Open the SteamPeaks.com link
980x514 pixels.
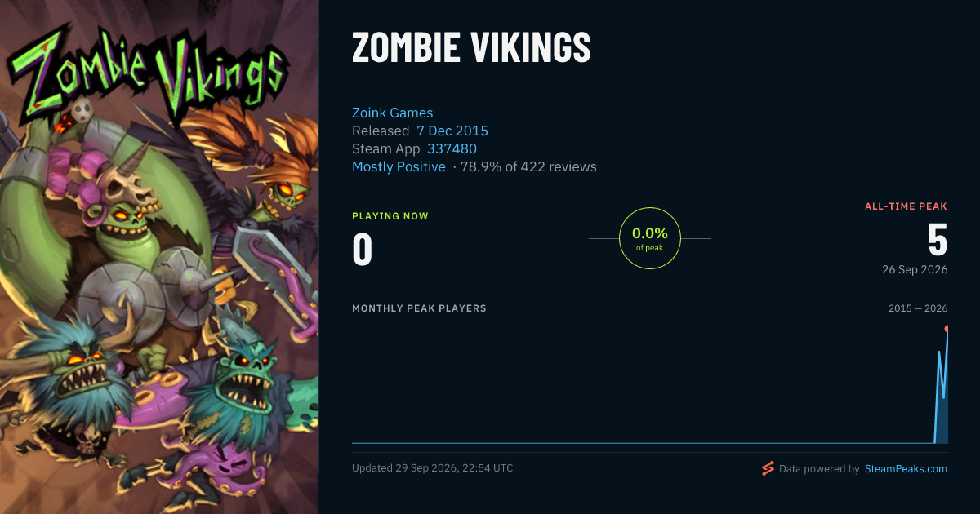coord(906,469)
